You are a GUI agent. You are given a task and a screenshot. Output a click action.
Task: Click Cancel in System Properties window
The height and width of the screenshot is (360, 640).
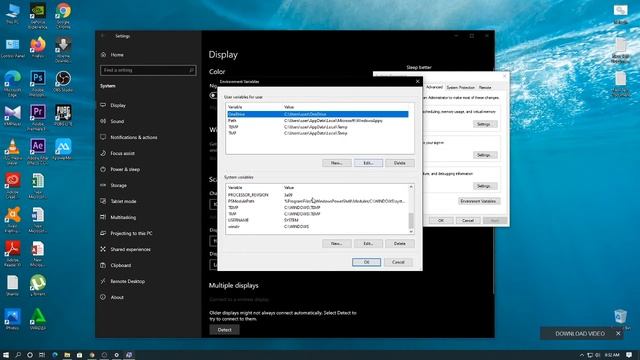(x=468, y=220)
